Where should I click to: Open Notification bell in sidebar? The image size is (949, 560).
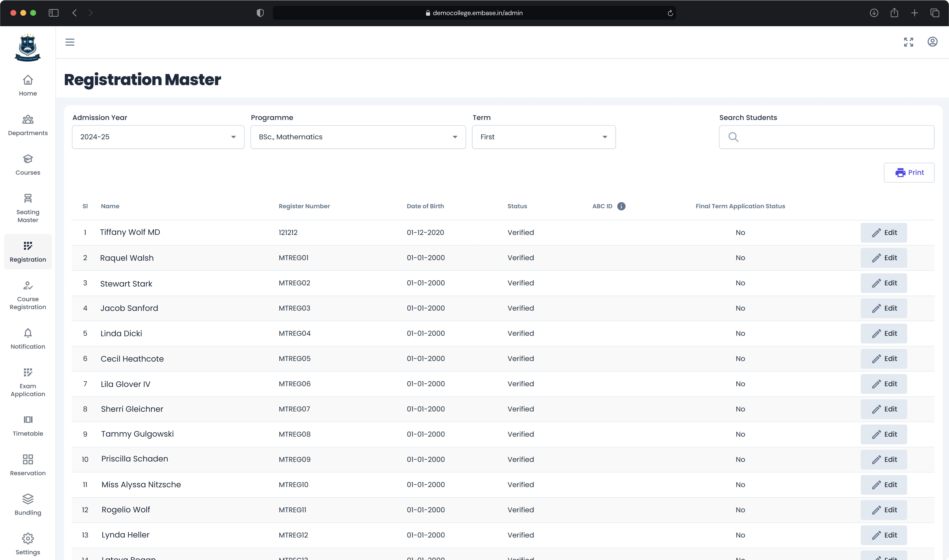tap(28, 339)
